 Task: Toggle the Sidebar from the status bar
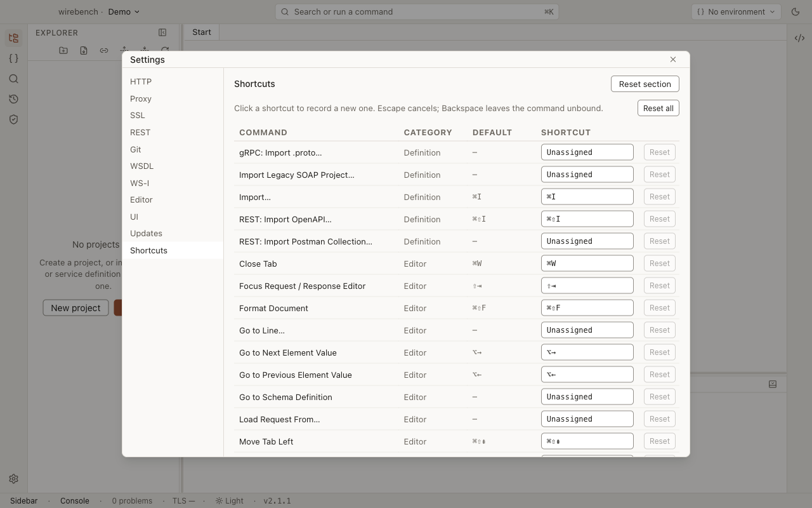point(24,500)
